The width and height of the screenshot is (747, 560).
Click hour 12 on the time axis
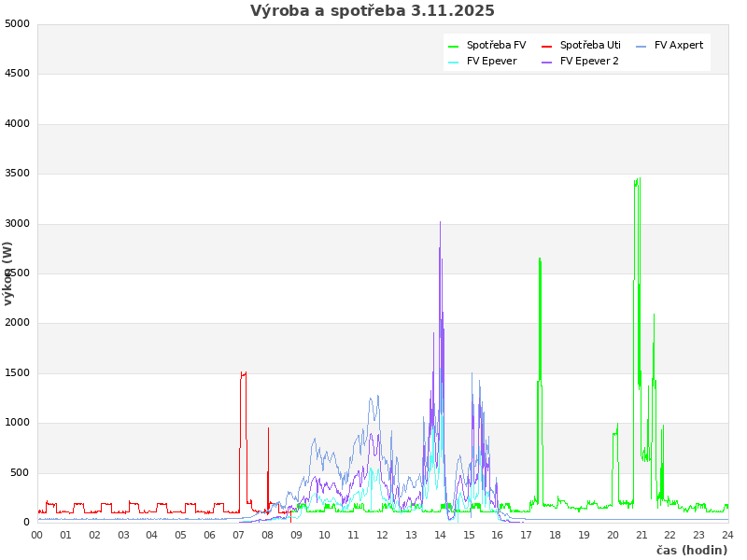click(x=382, y=535)
